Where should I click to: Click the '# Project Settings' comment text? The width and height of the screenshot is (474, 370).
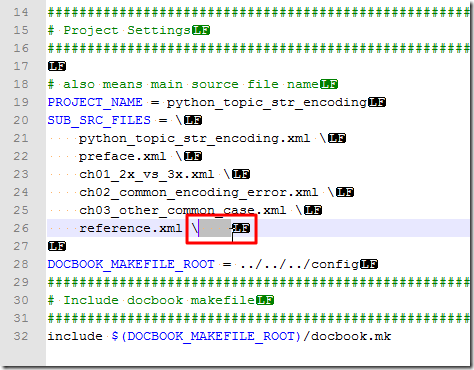click(119, 30)
